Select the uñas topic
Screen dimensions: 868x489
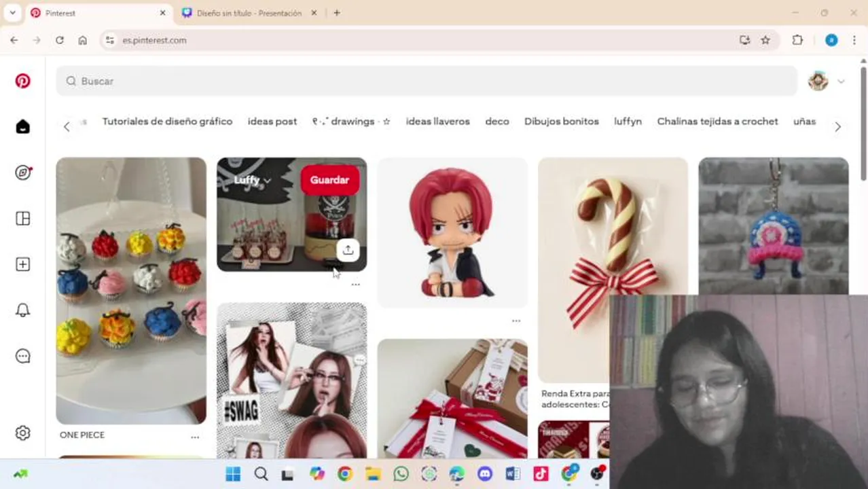tap(804, 122)
